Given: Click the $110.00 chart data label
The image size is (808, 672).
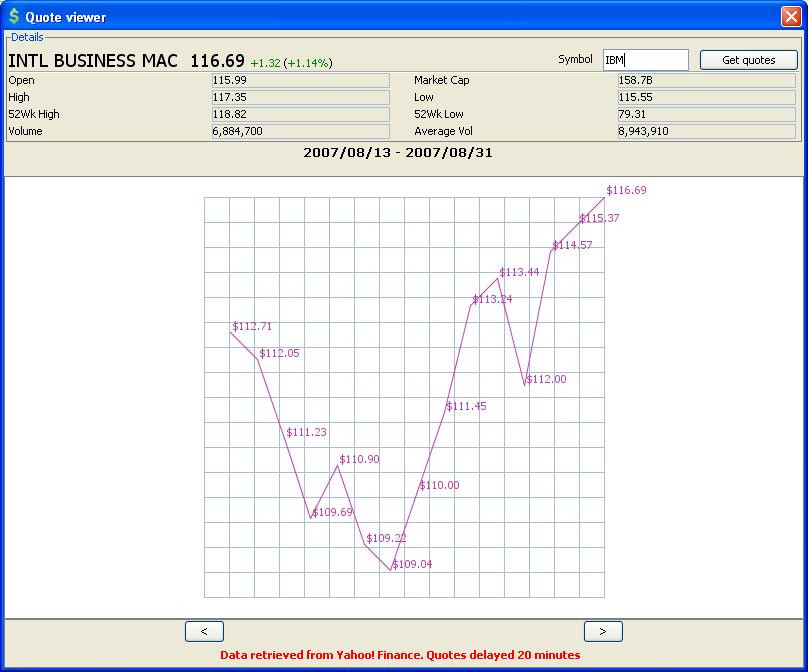Looking at the screenshot, I should [439, 485].
